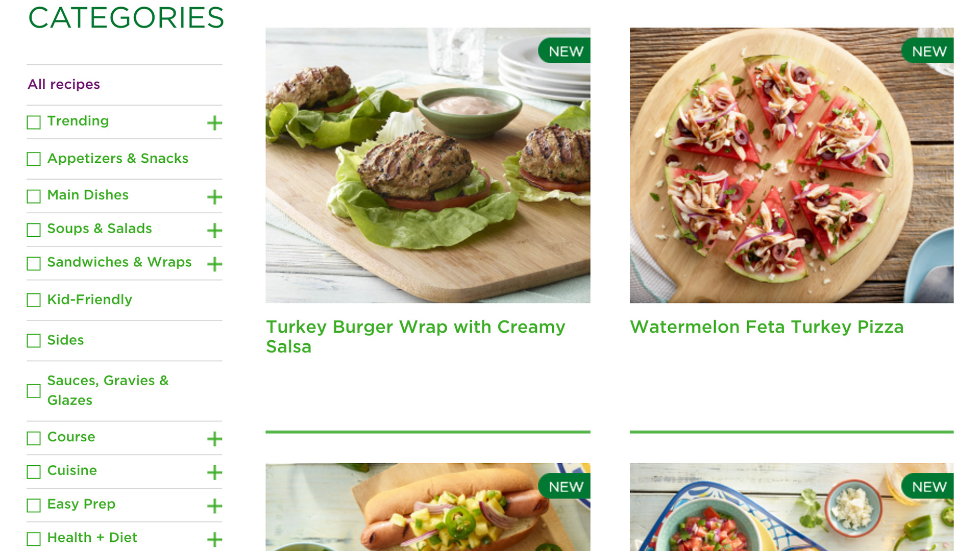This screenshot has height=551, width=980.
Task: Check the Trending checkbox
Action: [34, 122]
